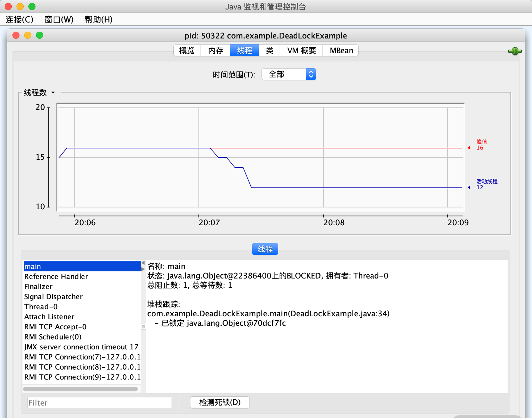Open the 连接(C) menu

tap(19, 19)
